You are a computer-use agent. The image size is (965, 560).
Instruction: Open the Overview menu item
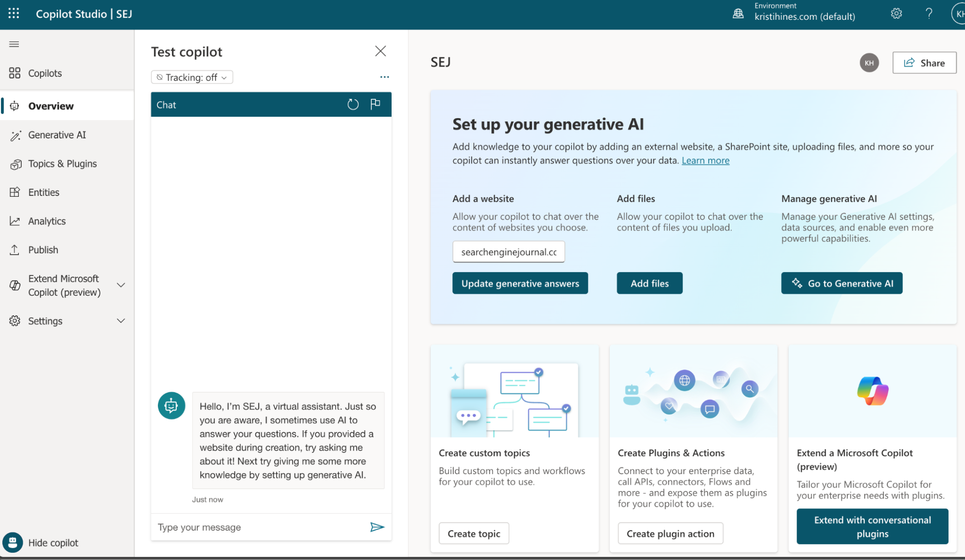pyautogui.click(x=51, y=105)
